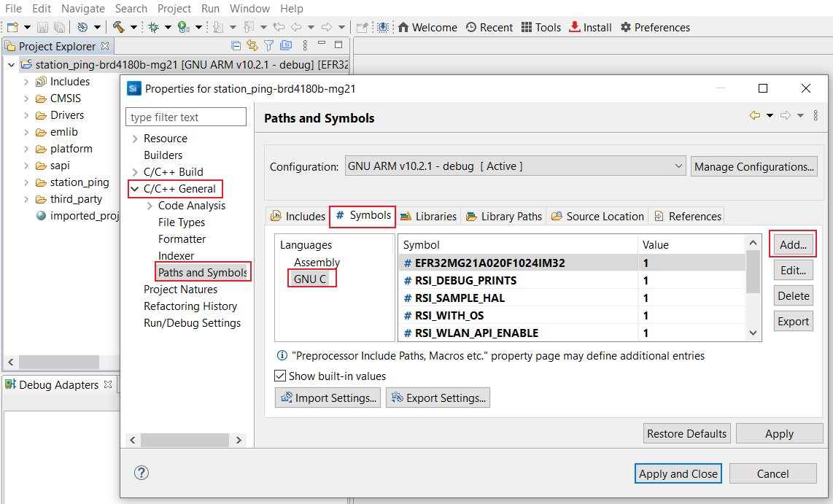
Task: Click the help question mark in the dialog
Action: click(x=142, y=473)
